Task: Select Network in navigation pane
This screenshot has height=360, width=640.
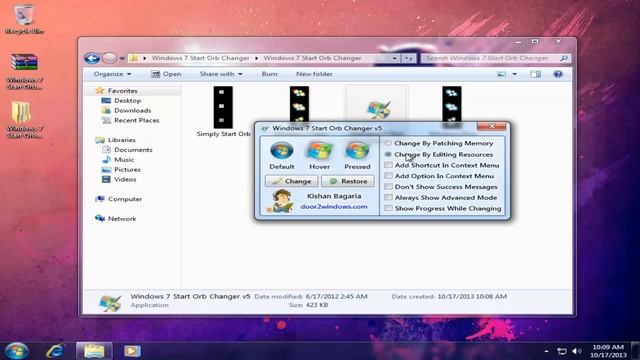Action: pos(122,219)
